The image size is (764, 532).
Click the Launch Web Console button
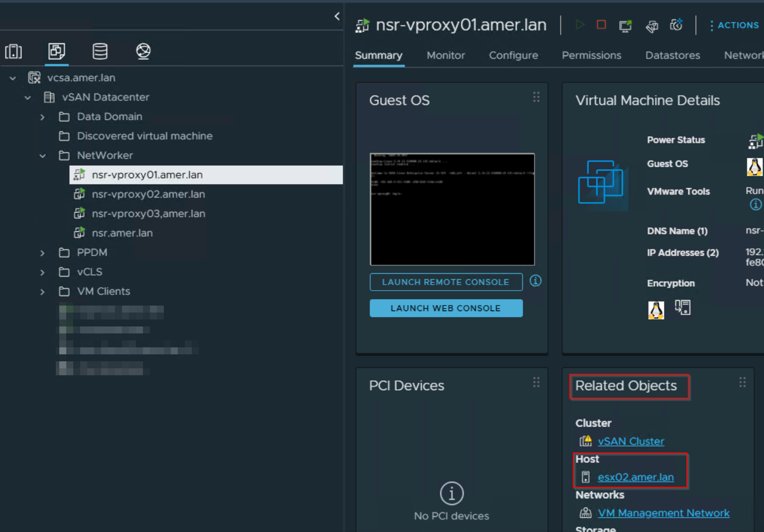tap(446, 308)
